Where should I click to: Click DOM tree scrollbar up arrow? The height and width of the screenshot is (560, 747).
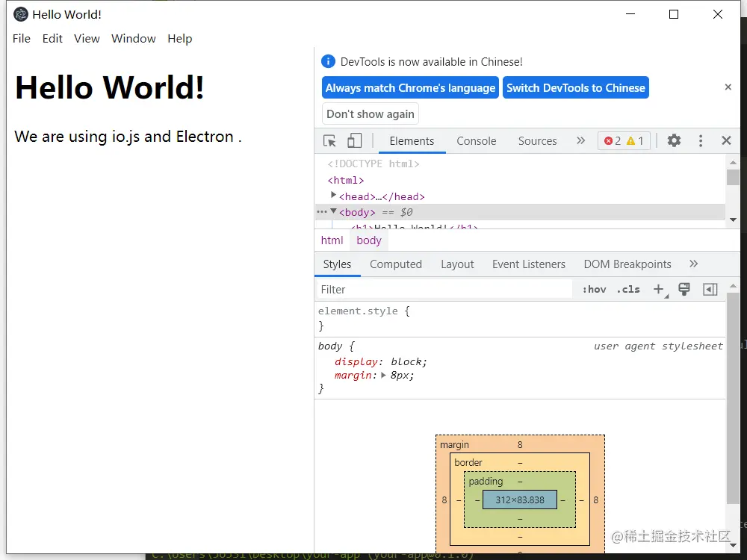click(x=733, y=162)
